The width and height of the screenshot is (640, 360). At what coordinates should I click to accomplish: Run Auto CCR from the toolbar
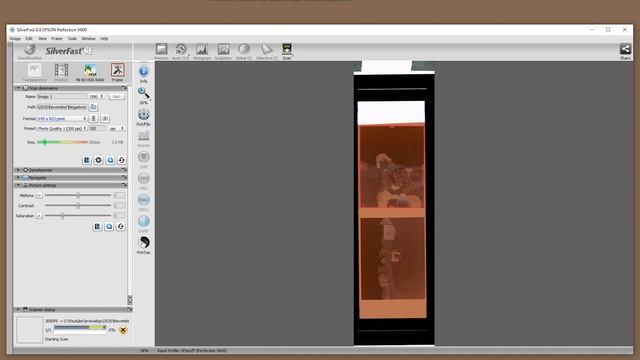[x=181, y=49]
